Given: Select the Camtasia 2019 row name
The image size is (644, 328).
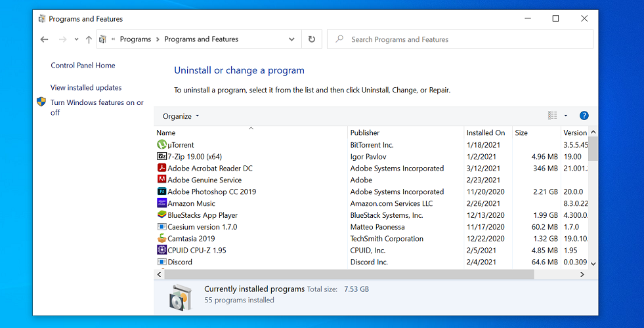Looking at the screenshot, I should pyautogui.click(x=191, y=239).
